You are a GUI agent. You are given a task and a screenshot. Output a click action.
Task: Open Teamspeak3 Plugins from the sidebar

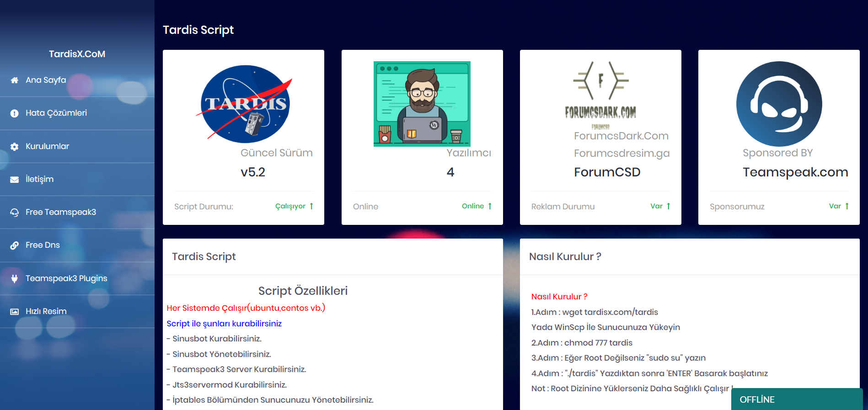pyautogui.click(x=77, y=278)
